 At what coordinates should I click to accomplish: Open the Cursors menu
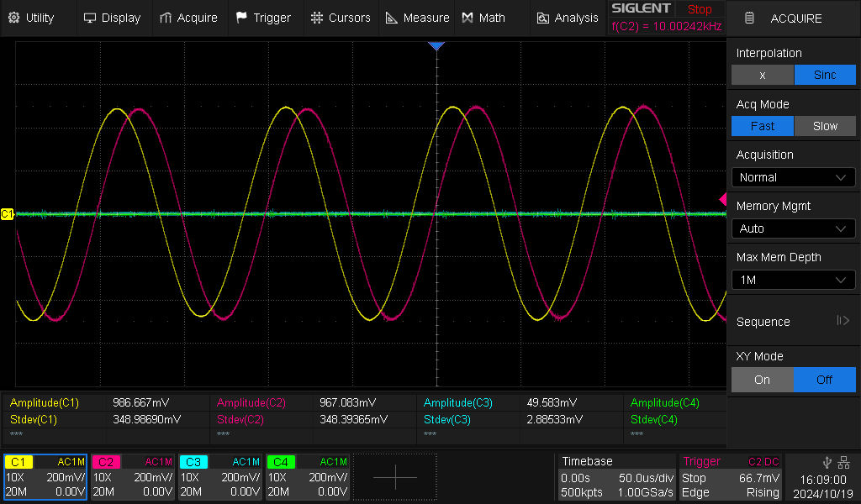[x=341, y=18]
